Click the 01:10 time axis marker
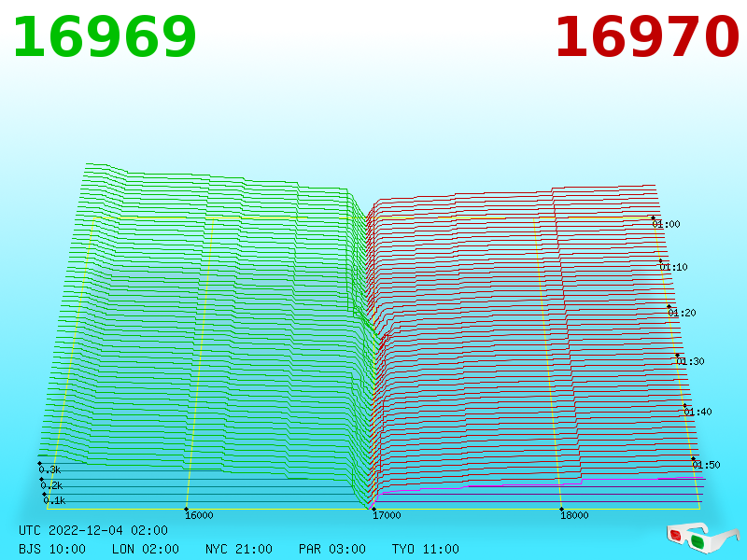This screenshot has width=747, height=560. click(x=673, y=267)
